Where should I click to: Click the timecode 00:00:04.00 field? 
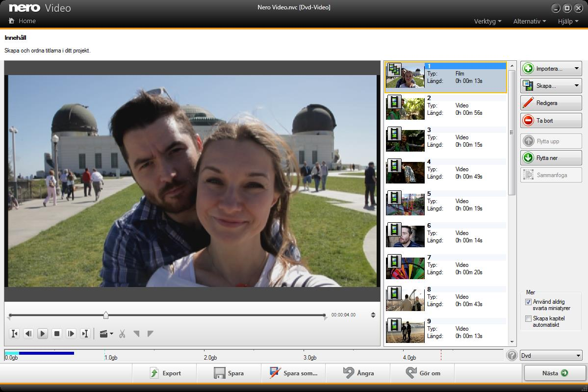[x=343, y=314]
